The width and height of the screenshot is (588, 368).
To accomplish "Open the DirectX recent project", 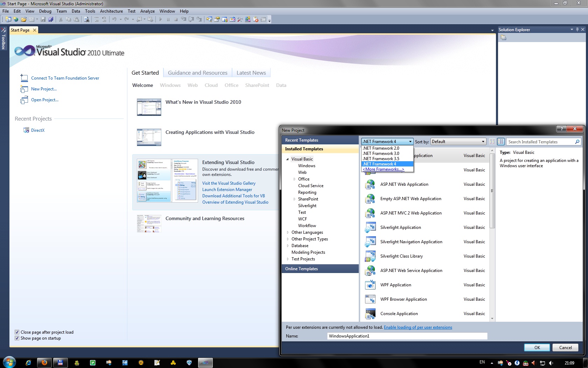I will click(38, 130).
